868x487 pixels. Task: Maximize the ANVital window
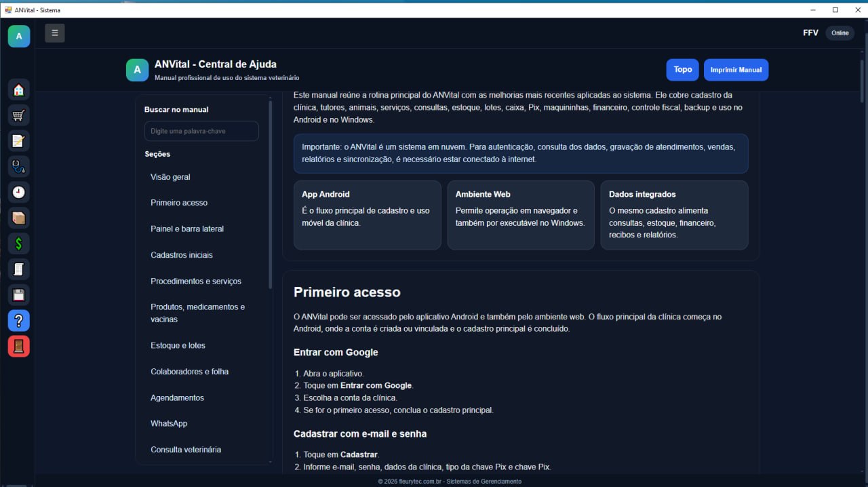835,9
